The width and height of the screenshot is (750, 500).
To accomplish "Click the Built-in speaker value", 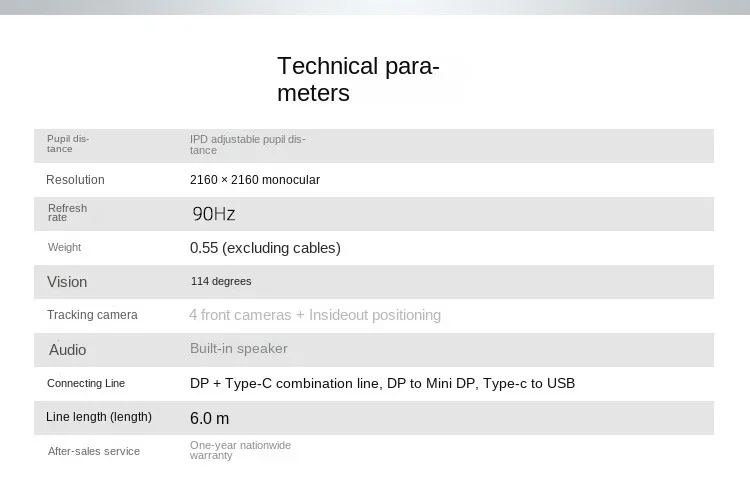I will click(239, 348).
